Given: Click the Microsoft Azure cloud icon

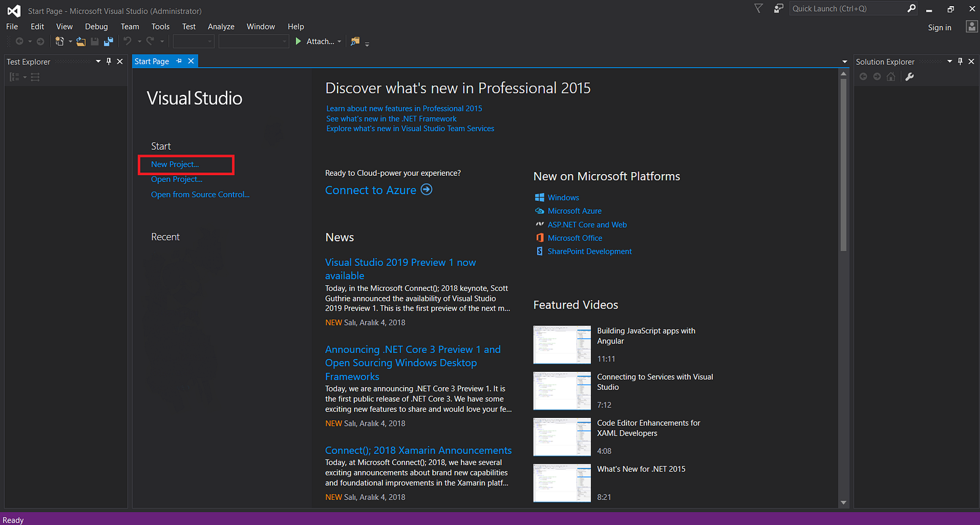Looking at the screenshot, I should click(x=540, y=211).
